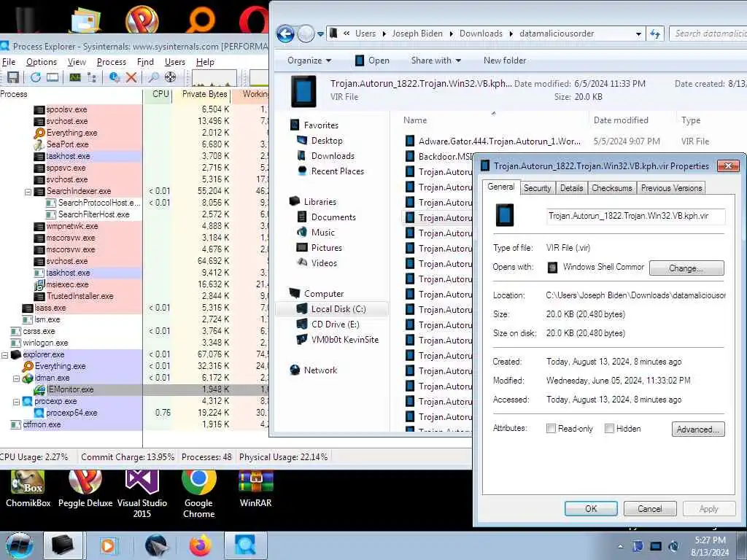Select Recent Places under Favorites
Image resolution: width=747 pixels, height=560 pixels.
337,171
